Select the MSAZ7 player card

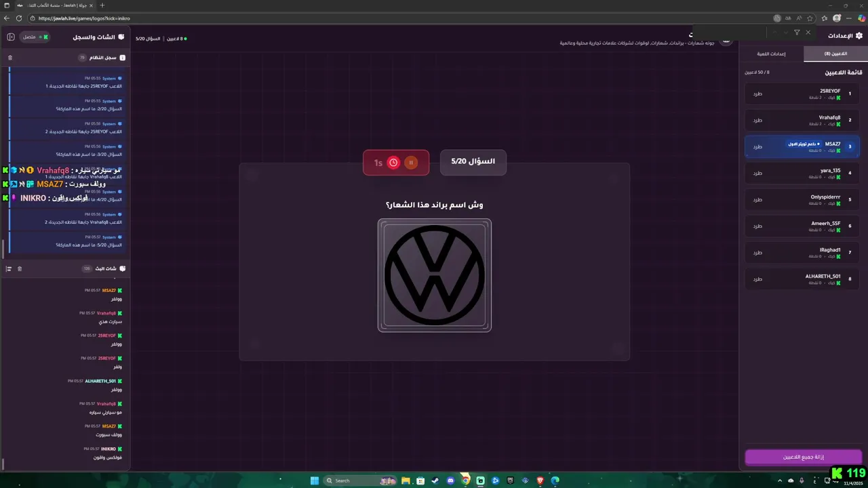(x=802, y=146)
